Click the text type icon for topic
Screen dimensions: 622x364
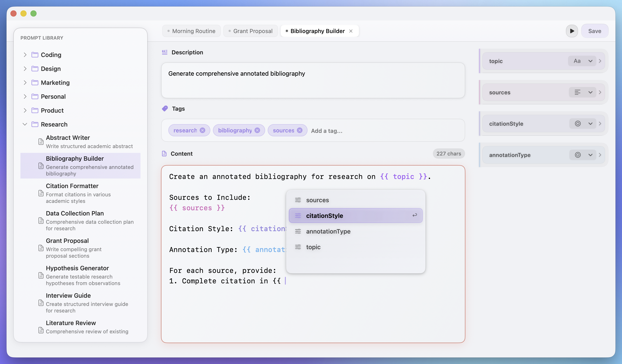pos(577,61)
